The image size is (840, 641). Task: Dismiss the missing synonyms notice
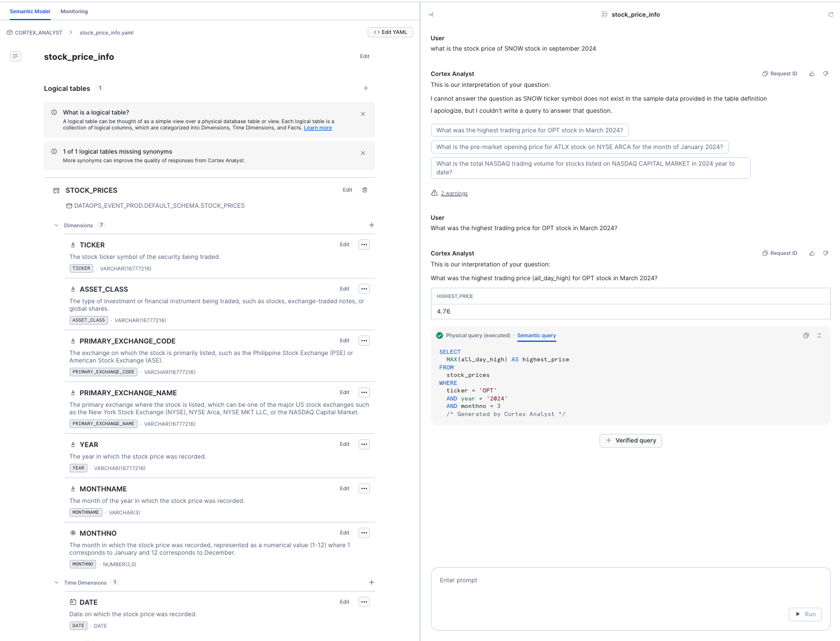(363, 153)
